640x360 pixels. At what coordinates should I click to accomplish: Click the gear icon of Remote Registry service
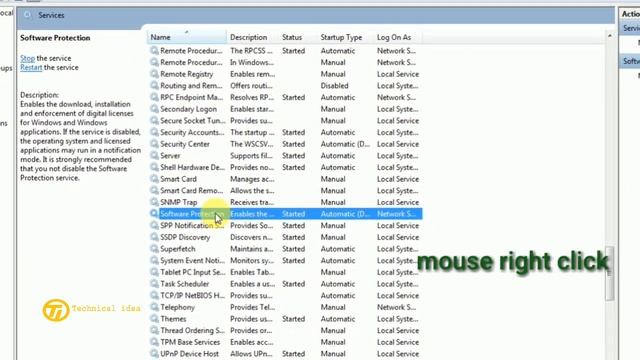pyautogui.click(x=154, y=74)
